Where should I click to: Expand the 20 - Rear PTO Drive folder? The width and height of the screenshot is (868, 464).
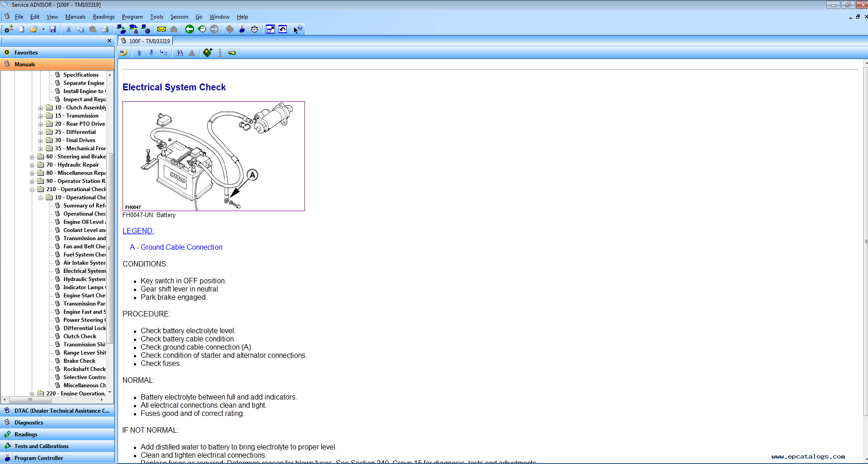(41, 124)
